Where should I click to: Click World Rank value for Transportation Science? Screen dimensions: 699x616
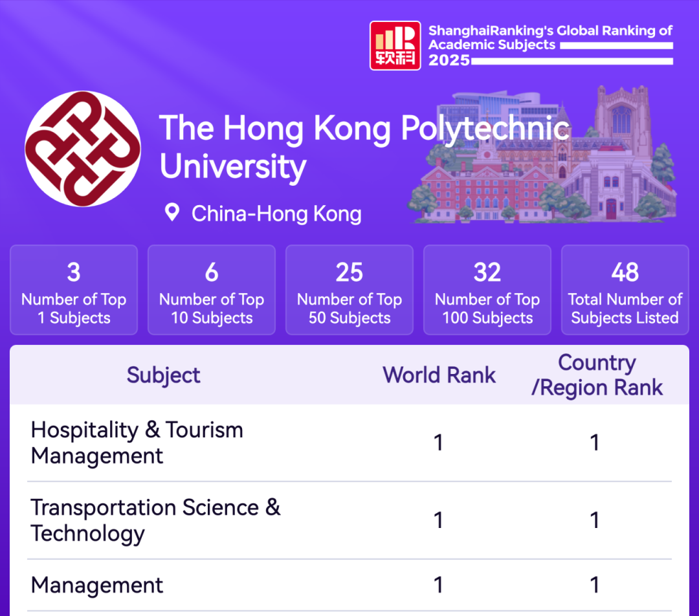pos(439,520)
